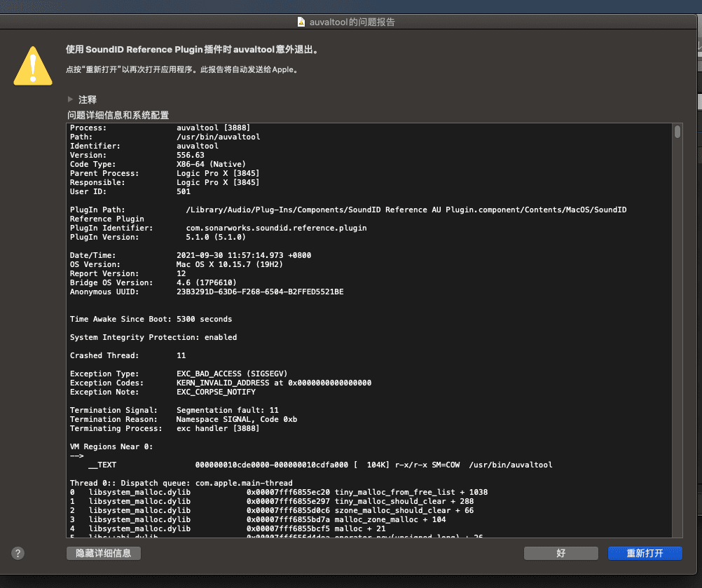The image size is (702, 588).
Task: Click "Logic Pro X [3845]" on Responsible row
Action: 218,182
